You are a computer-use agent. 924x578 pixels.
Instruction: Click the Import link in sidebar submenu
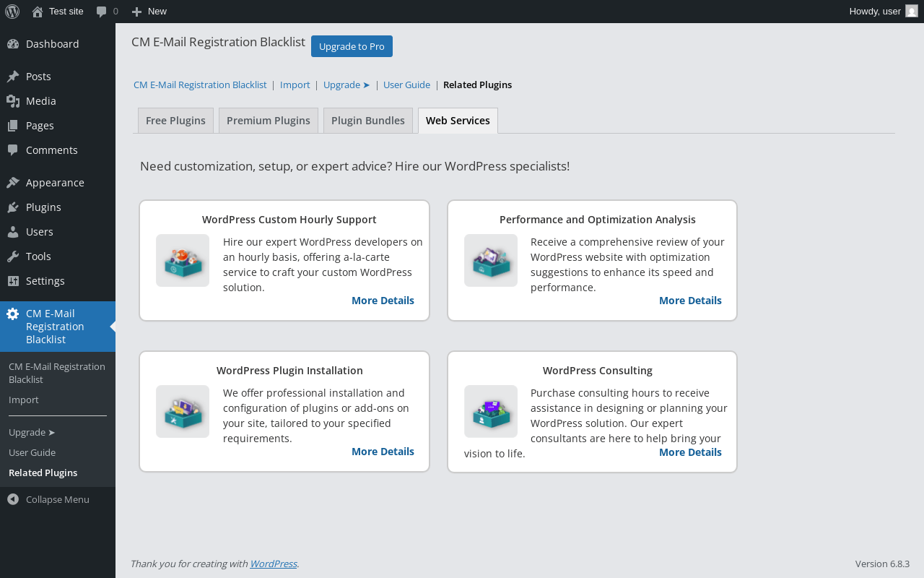pos(24,400)
